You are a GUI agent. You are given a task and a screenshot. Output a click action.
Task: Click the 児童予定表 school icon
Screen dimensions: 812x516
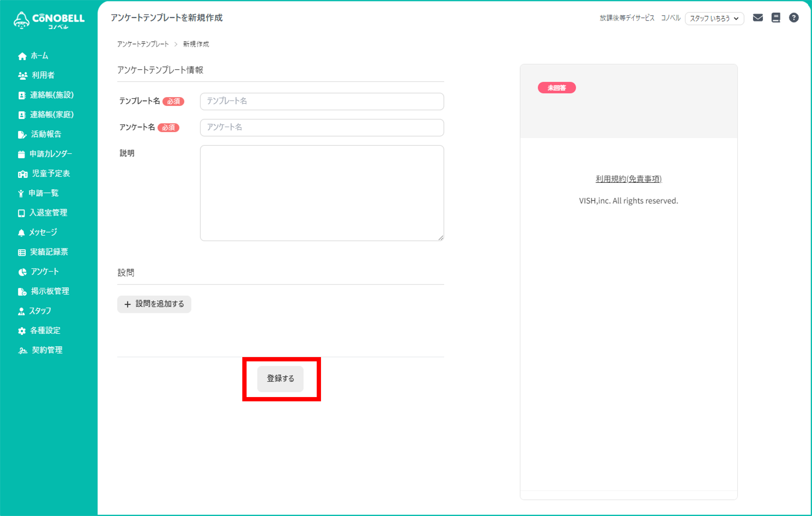point(23,174)
